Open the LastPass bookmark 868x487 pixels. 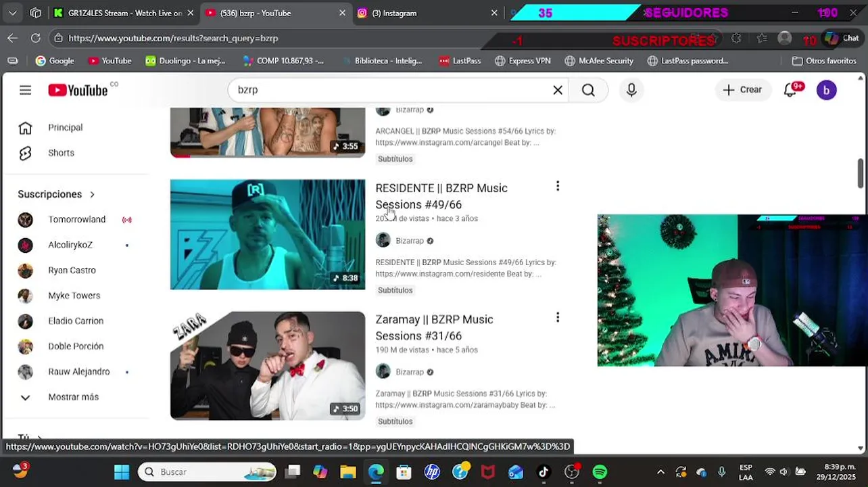(x=460, y=61)
